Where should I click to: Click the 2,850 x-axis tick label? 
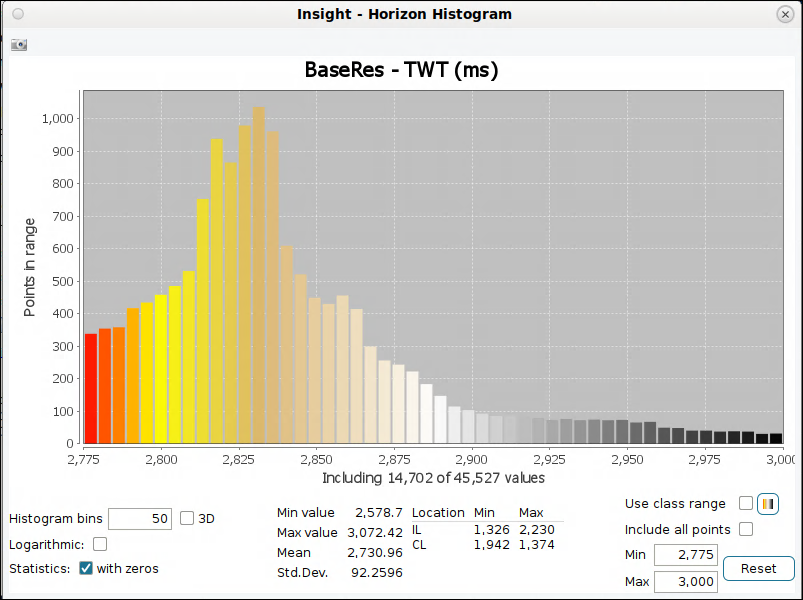click(x=316, y=459)
